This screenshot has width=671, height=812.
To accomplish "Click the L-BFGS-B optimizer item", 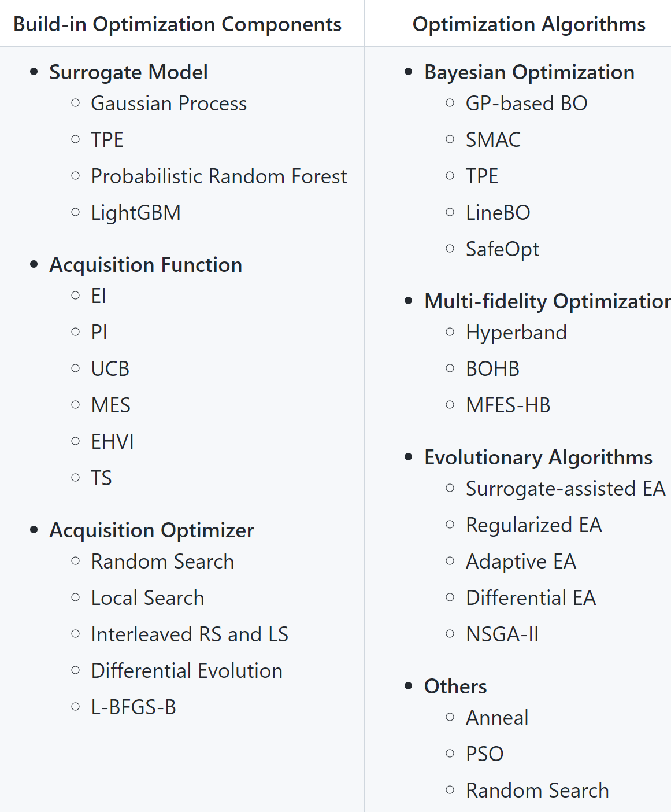I will pyautogui.click(x=134, y=707).
